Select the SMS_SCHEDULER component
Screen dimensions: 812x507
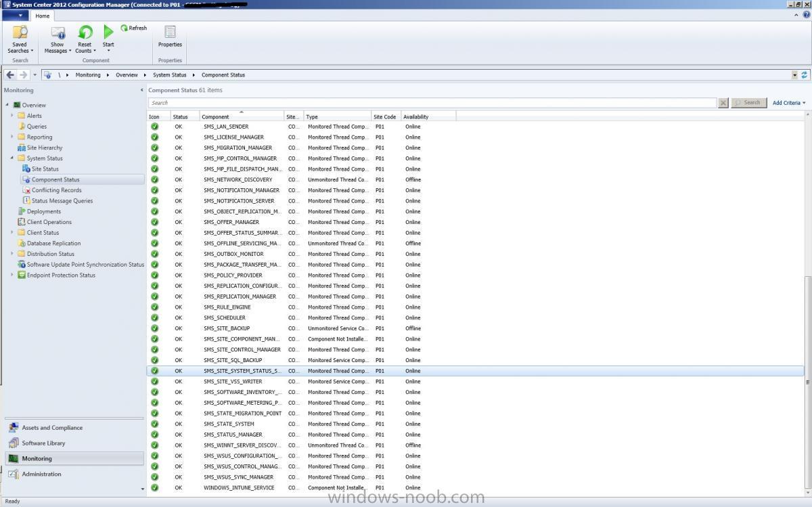click(225, 317)
